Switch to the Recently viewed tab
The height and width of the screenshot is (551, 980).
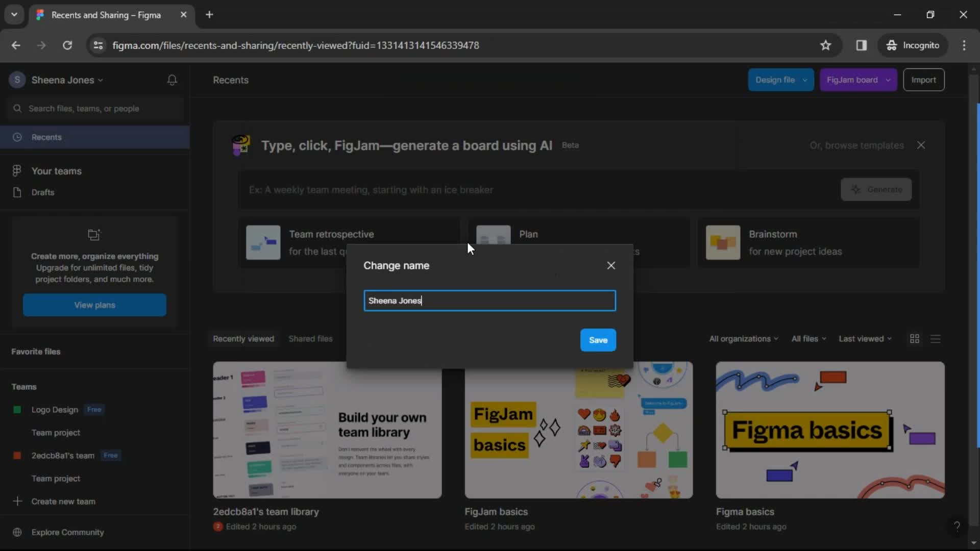(243, 338)
